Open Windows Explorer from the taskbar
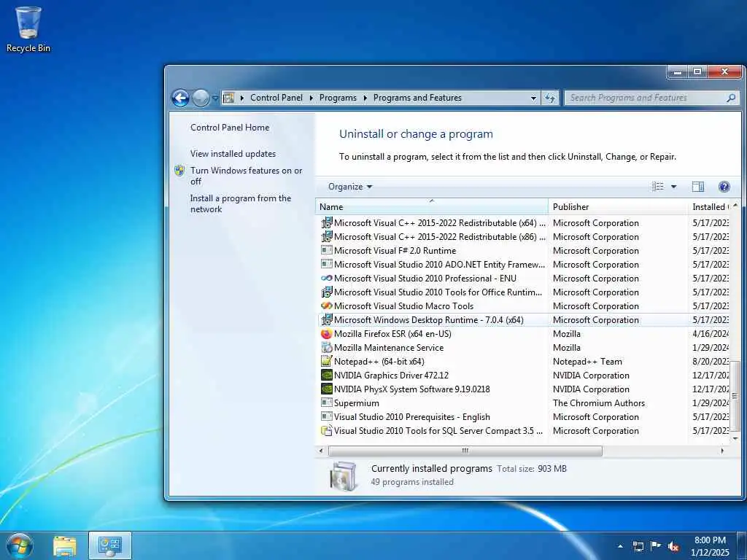The width and height of the screenshot is (747, 560). (65, 546)
